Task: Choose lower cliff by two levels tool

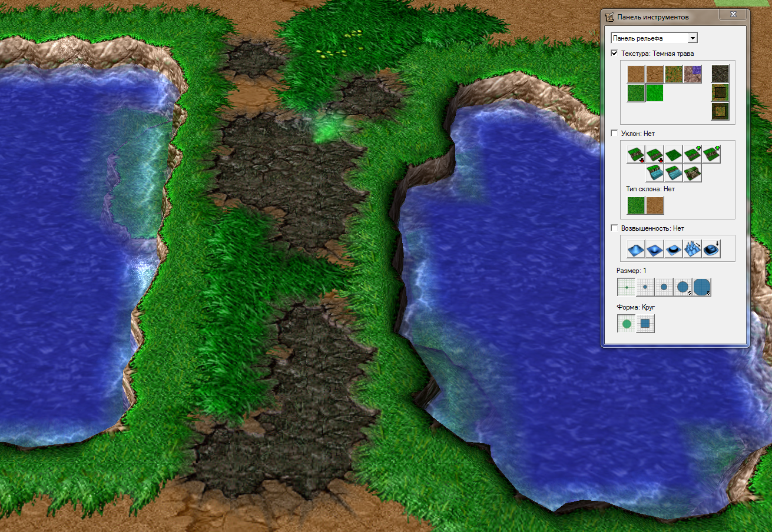Action: 636,154
